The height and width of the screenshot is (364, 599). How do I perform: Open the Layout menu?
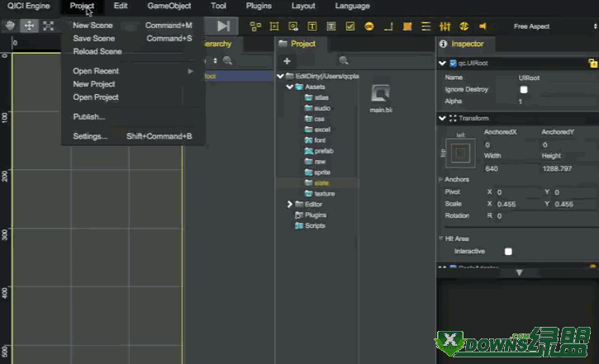point(303,6)
